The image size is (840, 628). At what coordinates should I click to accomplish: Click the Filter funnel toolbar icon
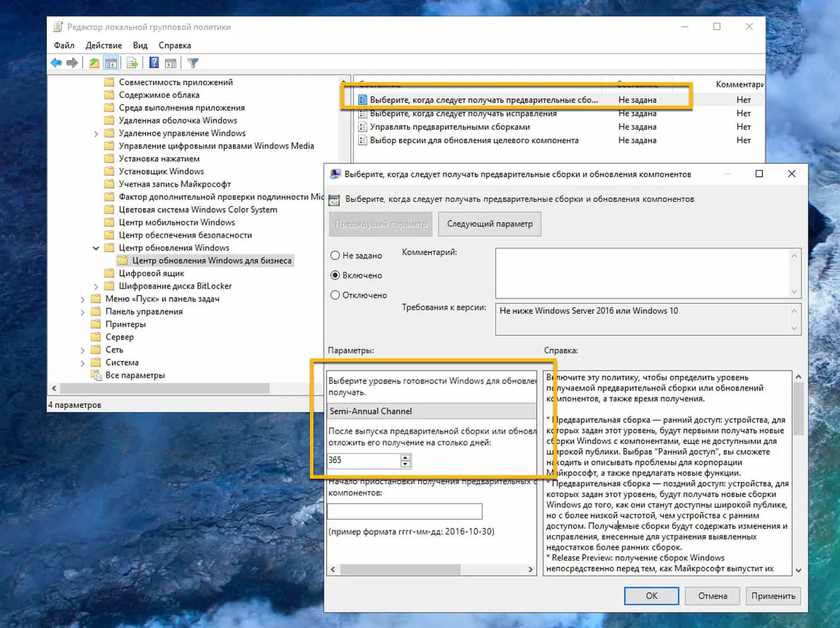pyautogui.click(x=193, y=63)
